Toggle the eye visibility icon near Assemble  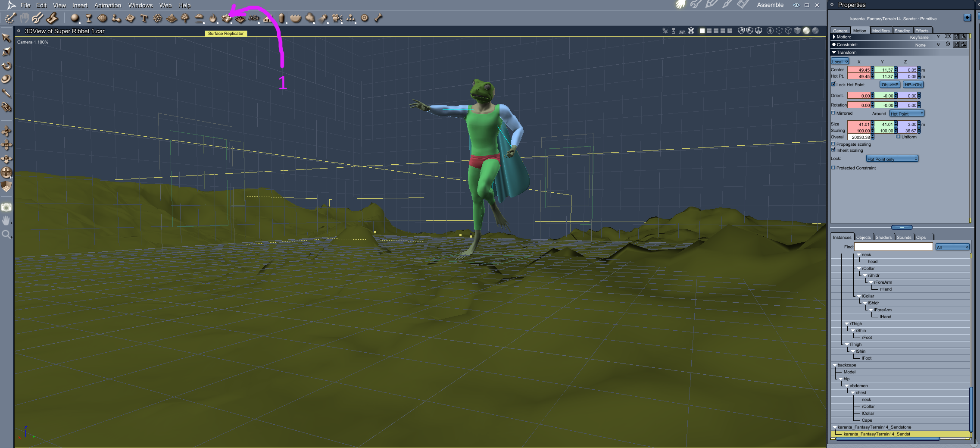796,5
